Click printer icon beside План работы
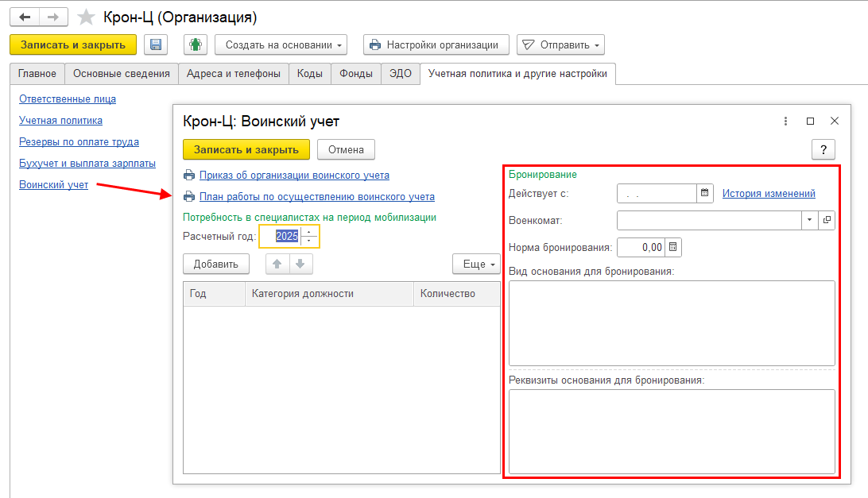Image resolution: width=868 pixels, height=498 pixels. coord(189,196)
